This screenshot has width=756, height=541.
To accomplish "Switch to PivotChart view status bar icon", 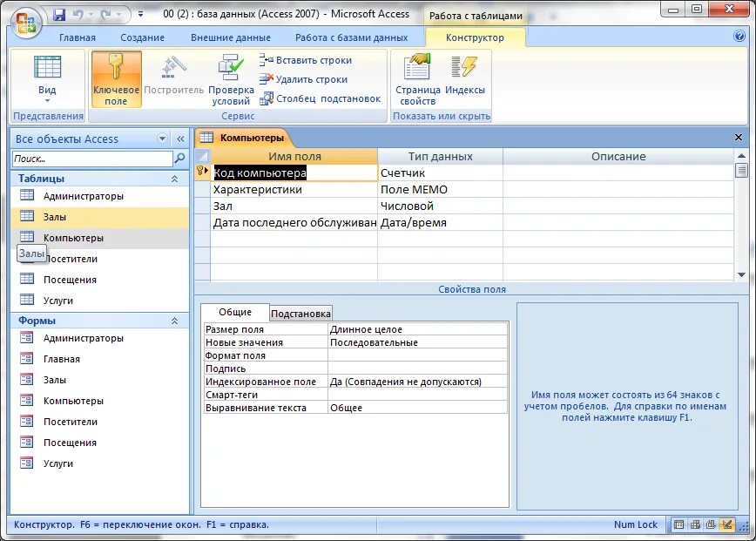I will pos(712,524).
